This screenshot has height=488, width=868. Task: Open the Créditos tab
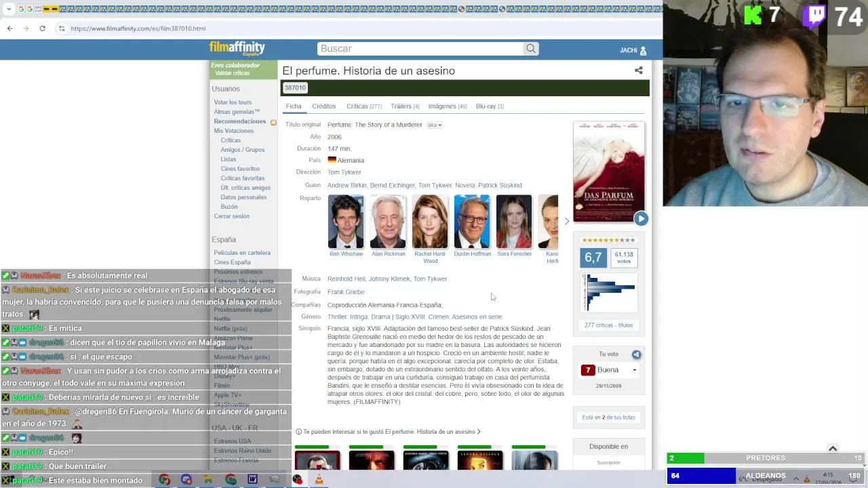click(323, 106)
